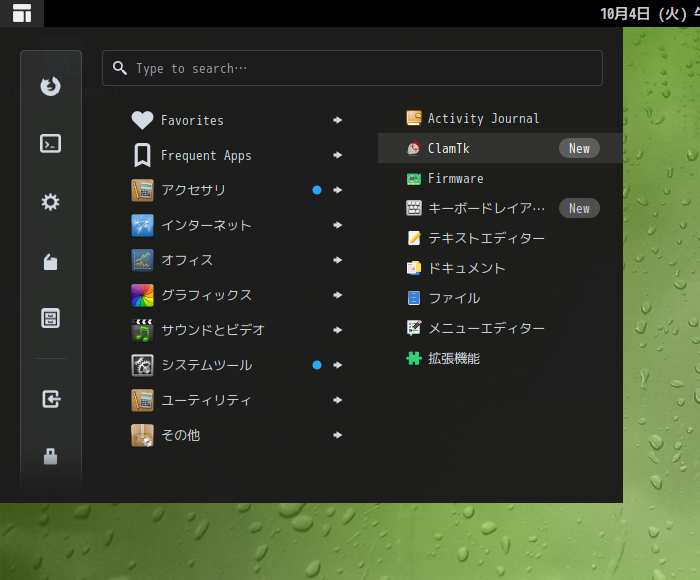Open the グラフィックス category label

pos(206,295)
